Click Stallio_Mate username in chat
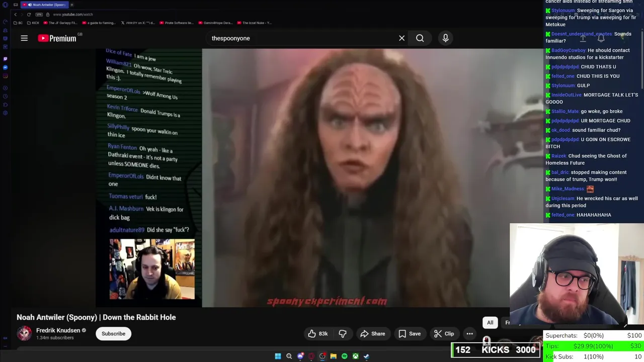 pyautogui.click(x=565, y=112)
